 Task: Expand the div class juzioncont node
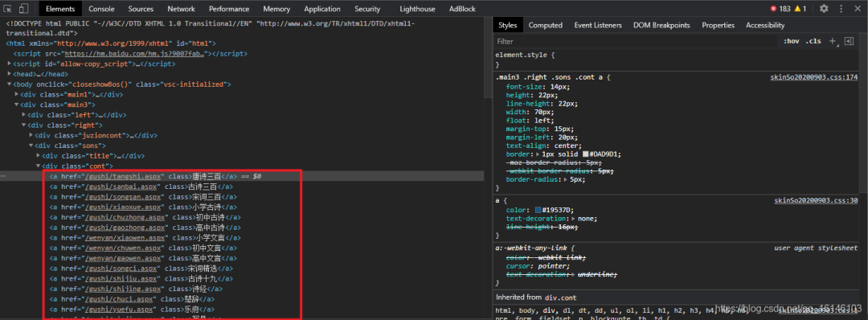(x=31, y=135)
